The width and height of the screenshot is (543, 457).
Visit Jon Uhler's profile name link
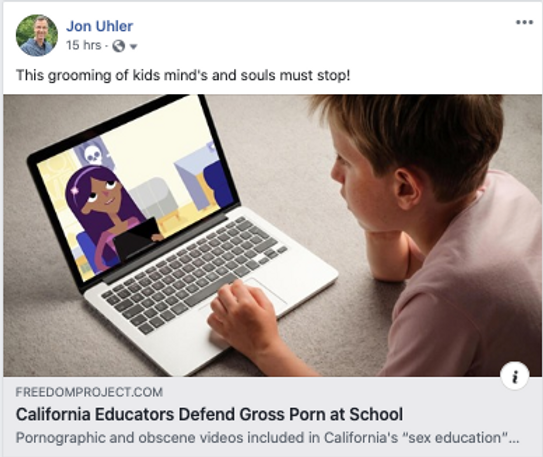[99, 26]
